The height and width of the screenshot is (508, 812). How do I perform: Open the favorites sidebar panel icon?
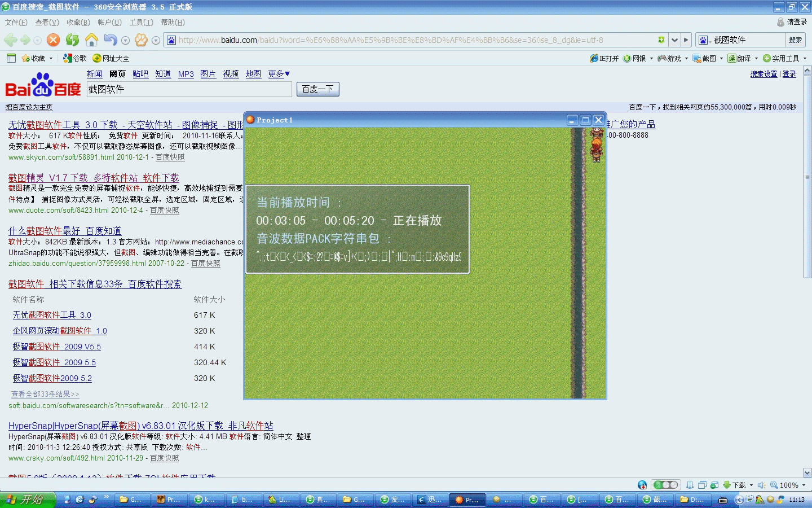(11, 58)
